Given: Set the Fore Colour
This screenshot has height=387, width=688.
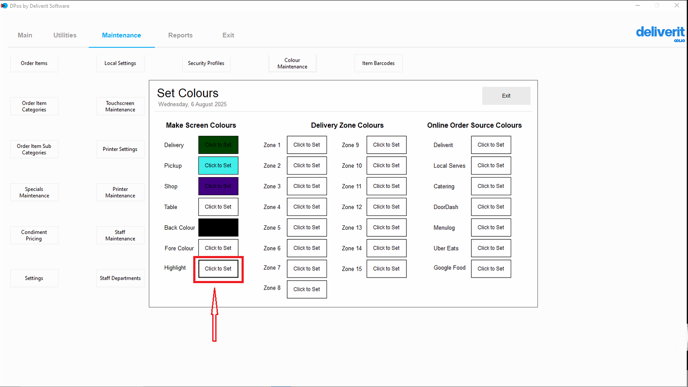Looking at the screenshot, I should point(218,248).
